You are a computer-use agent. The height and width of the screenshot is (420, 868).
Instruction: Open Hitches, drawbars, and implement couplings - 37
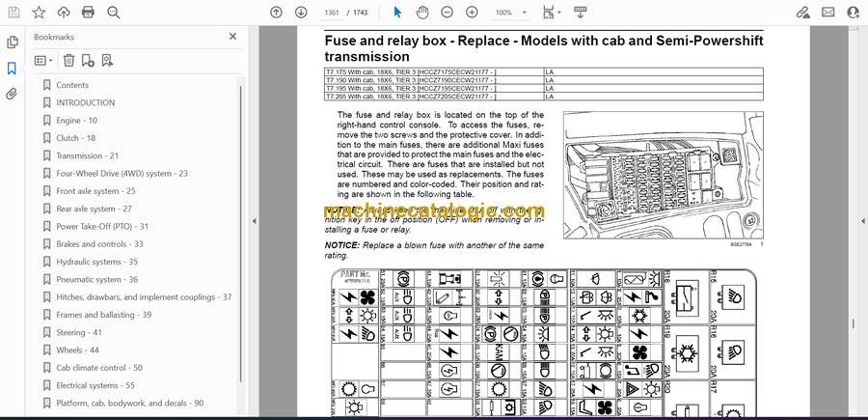[x=144, y=297]
